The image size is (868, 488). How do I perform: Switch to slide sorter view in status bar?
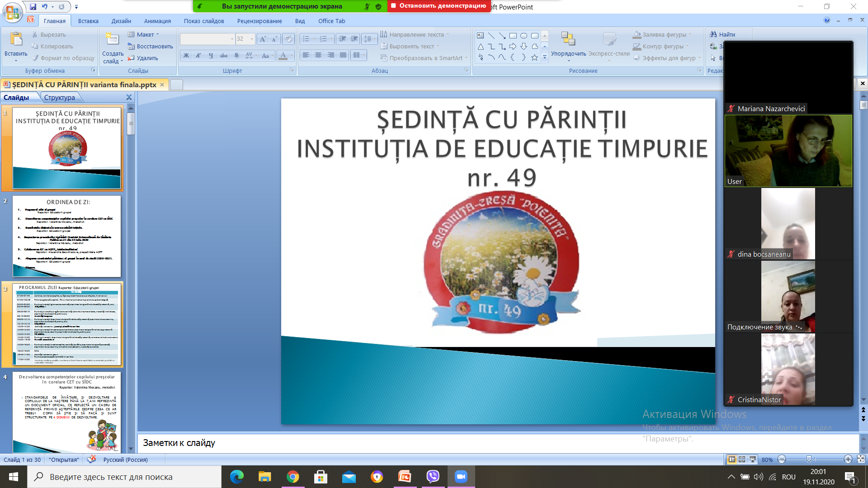coord(742,460)
